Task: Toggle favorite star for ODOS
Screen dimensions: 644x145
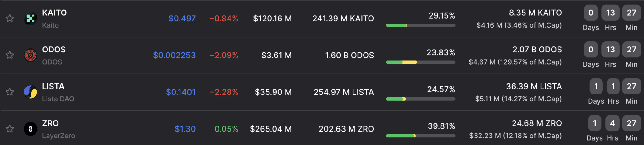Action: [x=10, y=55]
